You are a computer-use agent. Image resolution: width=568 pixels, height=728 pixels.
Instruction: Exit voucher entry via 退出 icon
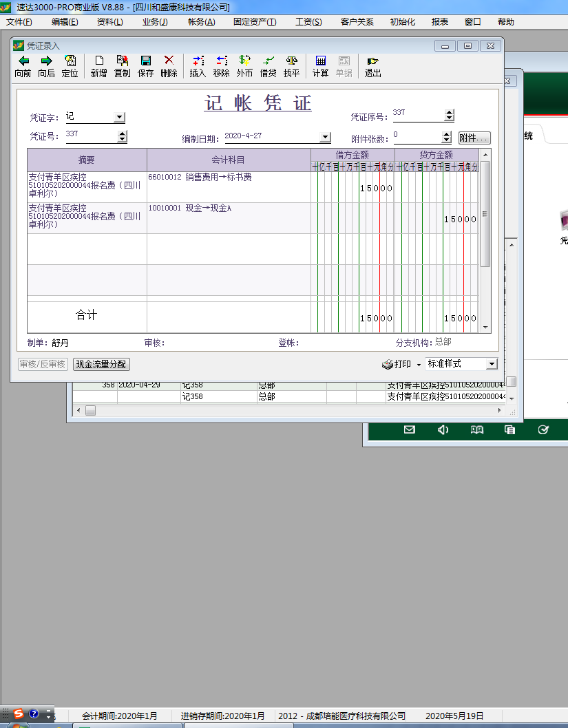point(372,61)
